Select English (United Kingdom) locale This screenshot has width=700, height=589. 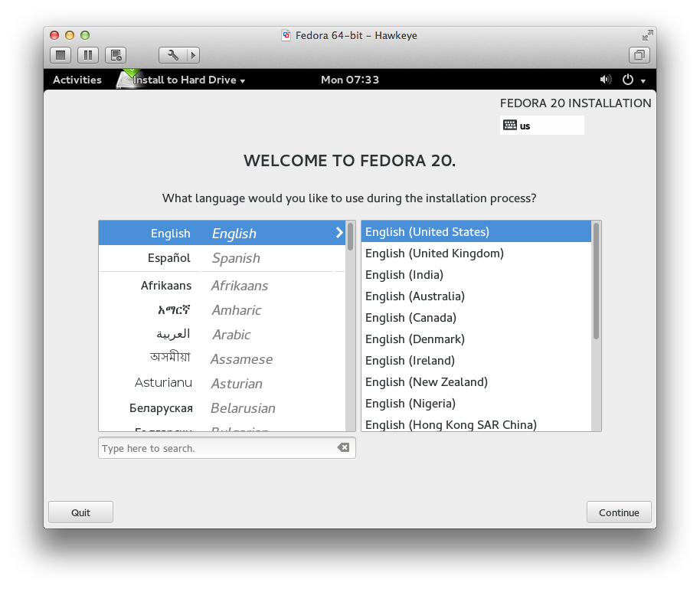(x=476, y=254)
